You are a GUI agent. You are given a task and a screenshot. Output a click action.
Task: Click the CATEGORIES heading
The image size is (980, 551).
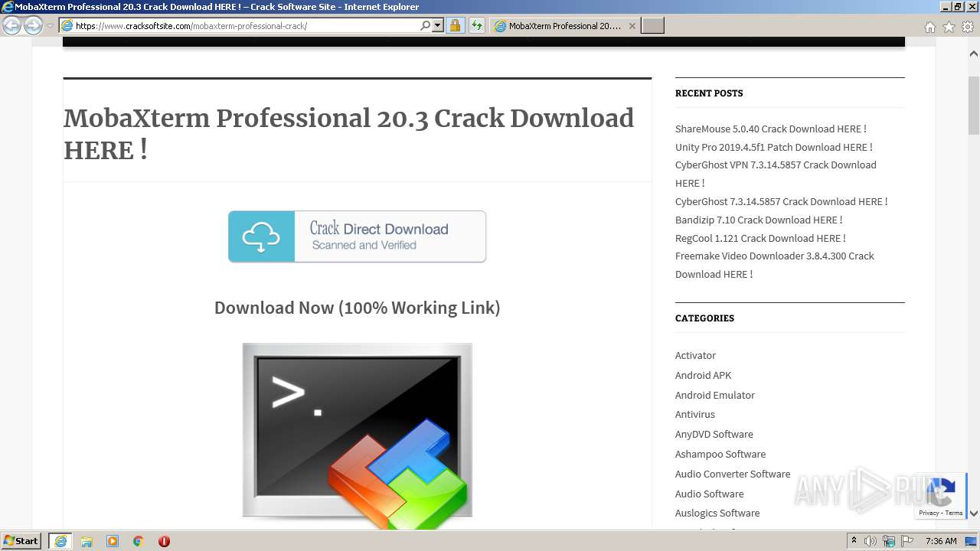coord(704,318)
